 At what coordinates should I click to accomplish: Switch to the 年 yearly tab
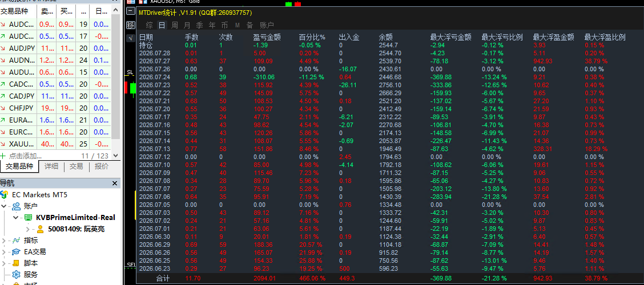coord(212,25)
